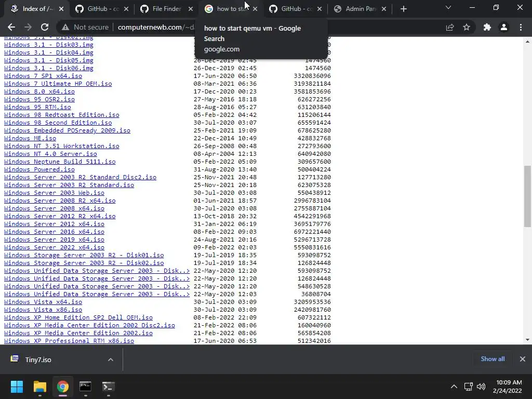
Task: Select file size 6972221440 text
Action: pos(312,232)
